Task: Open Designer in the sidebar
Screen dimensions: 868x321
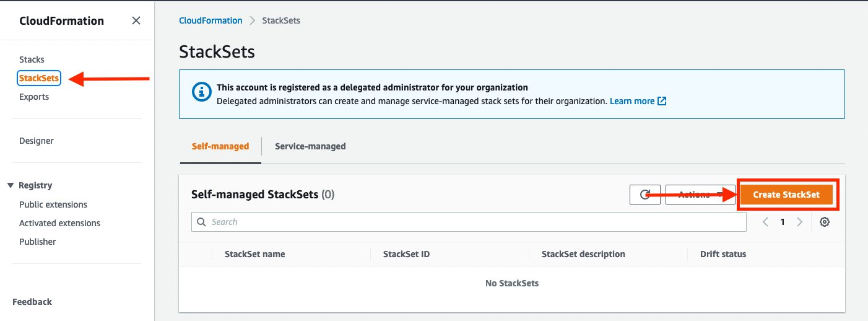Action: coord(37,141)
